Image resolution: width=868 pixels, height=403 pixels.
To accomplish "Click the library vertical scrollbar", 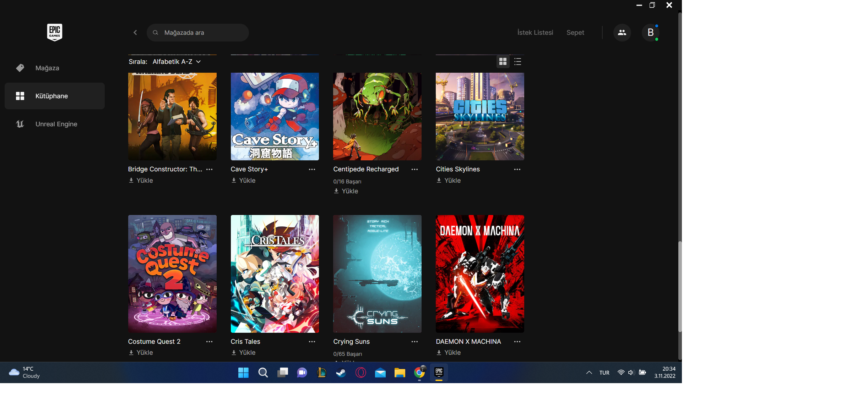I will pyautogui.click(x=680, y=287).
